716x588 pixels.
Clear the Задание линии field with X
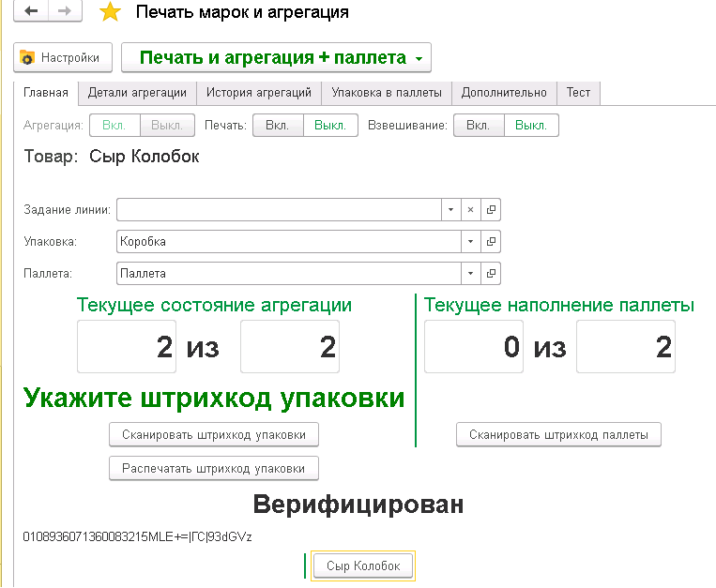(x=471, y=210)
